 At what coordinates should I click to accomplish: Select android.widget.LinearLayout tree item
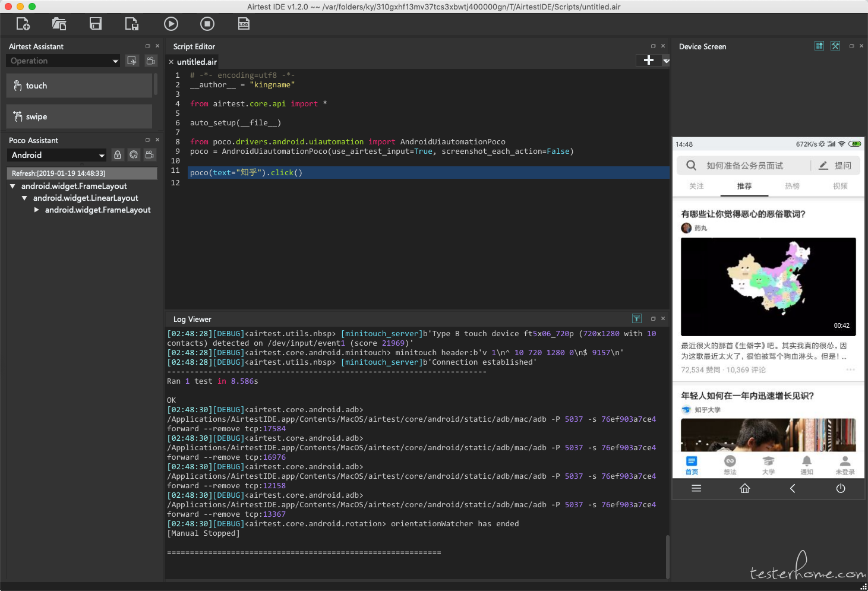click(x=86, y=198)
